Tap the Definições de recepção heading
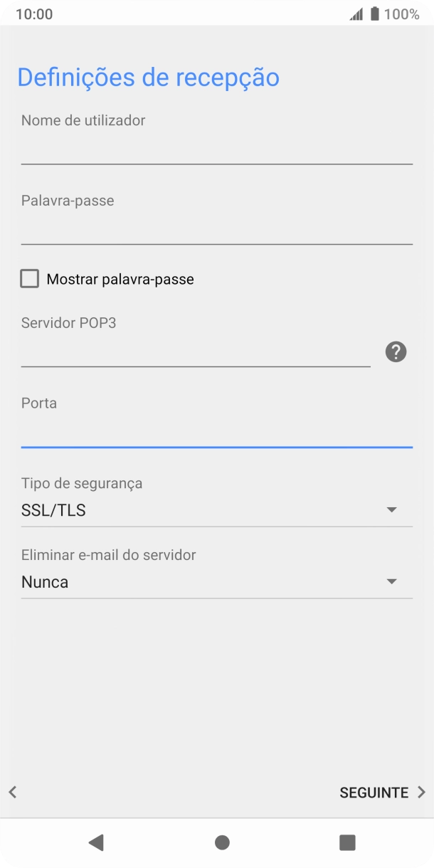Screen dimensions: 434x868 click(150, 77)
